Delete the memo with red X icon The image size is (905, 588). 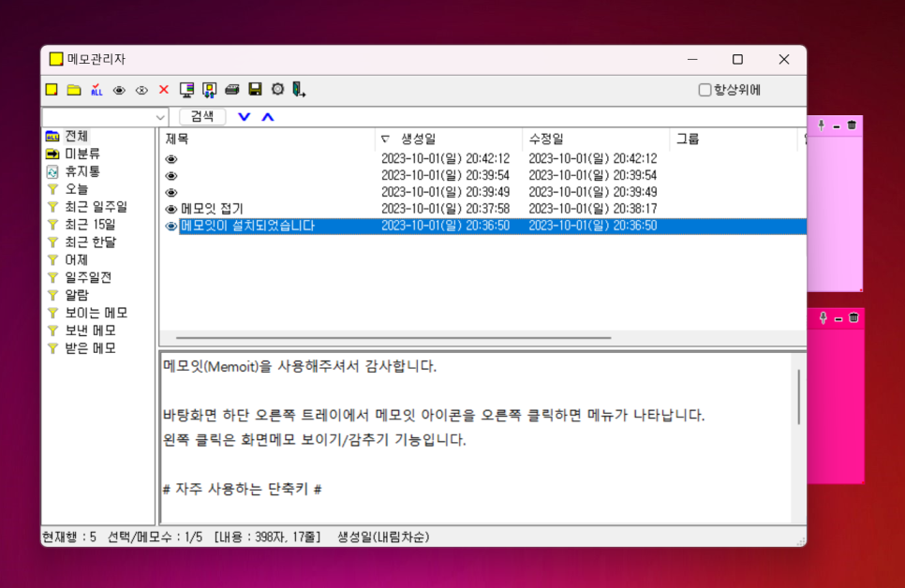click(x=164, y=90)
